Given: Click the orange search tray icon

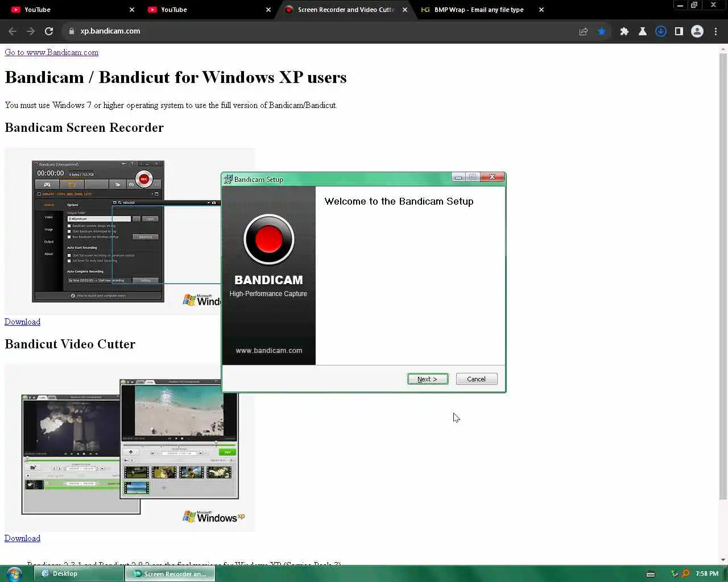Looking at the screenshot, I should point(685,573).
